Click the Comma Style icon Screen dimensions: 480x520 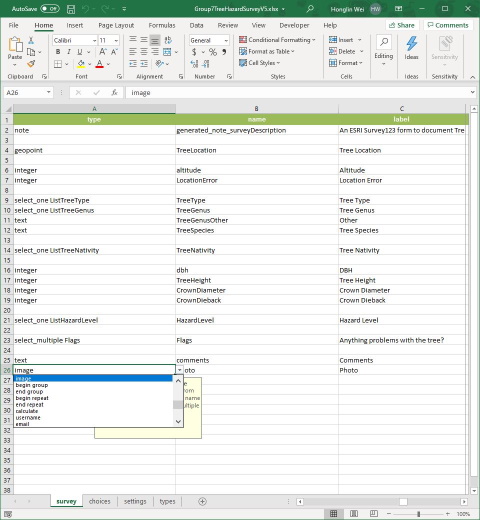[224, 52]
